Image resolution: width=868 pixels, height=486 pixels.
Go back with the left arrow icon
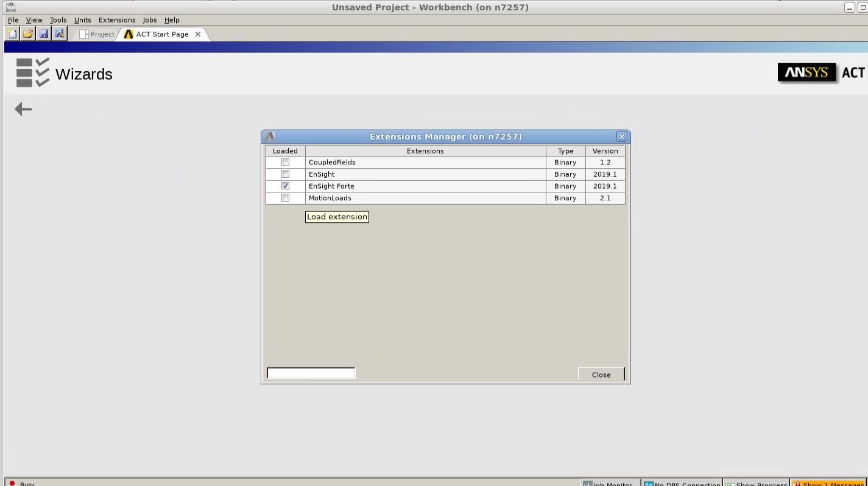(x=23, y=109)
